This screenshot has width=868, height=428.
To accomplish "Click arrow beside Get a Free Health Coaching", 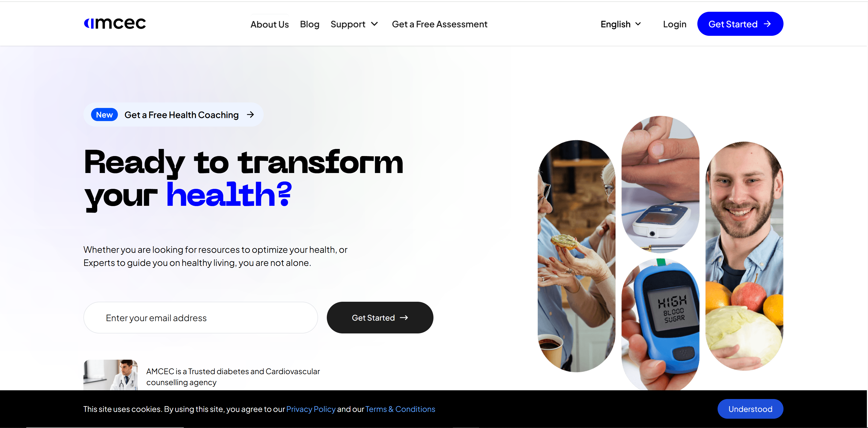I will point(250,115).
